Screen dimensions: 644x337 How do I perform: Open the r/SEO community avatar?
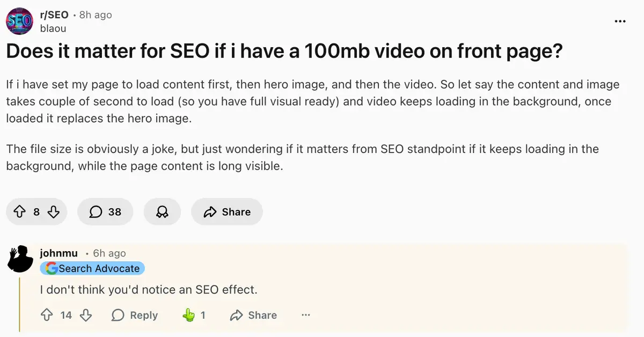point(19,21)
